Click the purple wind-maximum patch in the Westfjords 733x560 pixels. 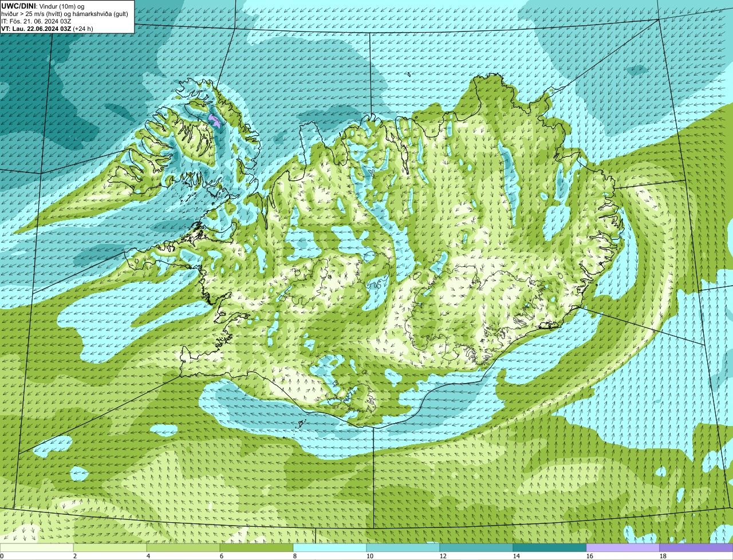[215, 120]
